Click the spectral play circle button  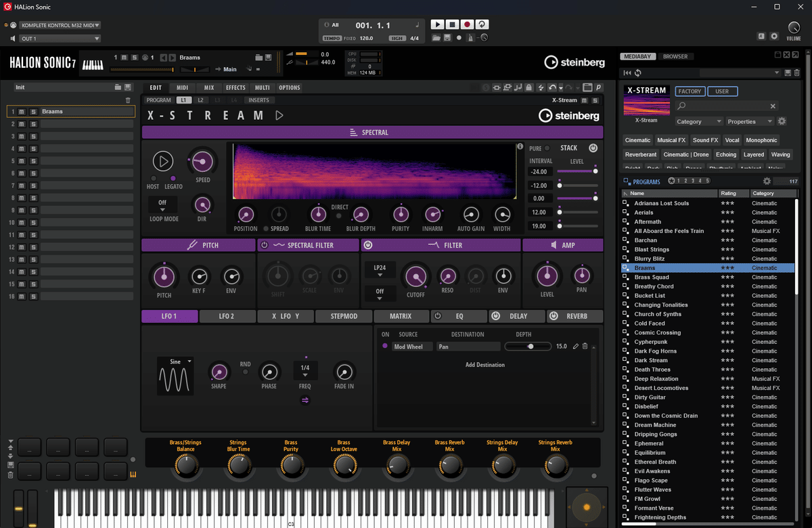(162, 161)
